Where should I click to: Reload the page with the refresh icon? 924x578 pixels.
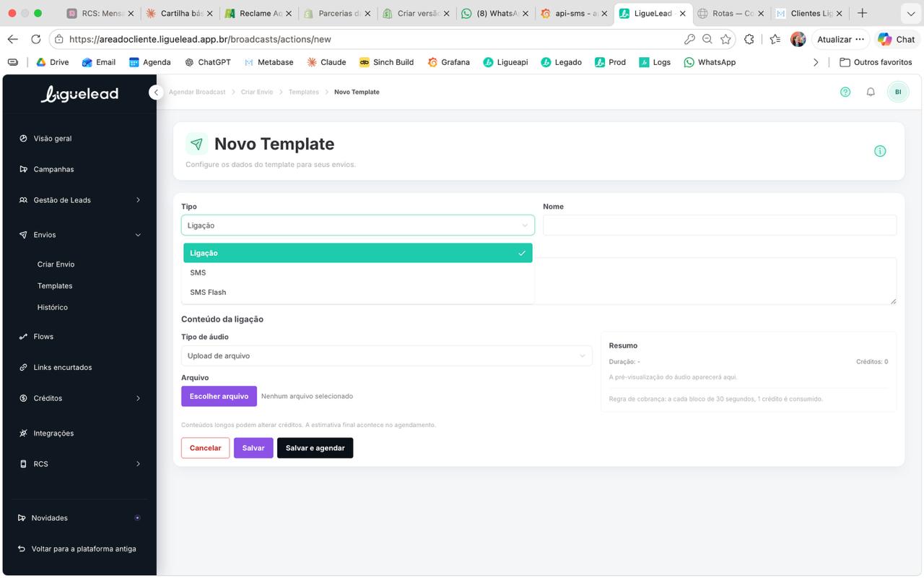coord(36,39)
